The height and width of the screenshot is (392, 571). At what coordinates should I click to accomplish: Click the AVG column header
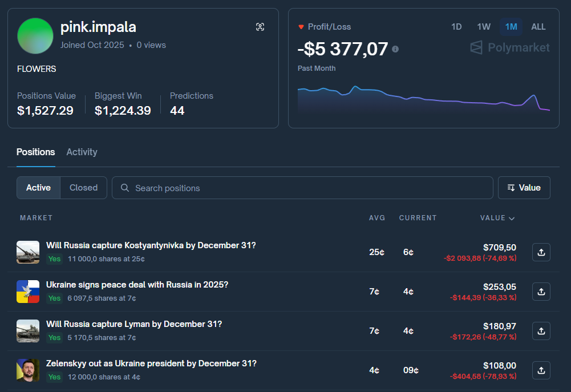[377, 218]
